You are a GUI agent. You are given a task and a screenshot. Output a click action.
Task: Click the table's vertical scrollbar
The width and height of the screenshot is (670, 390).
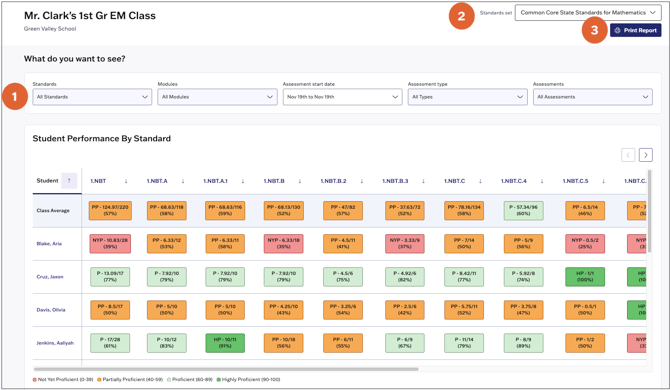click(649, 211)
